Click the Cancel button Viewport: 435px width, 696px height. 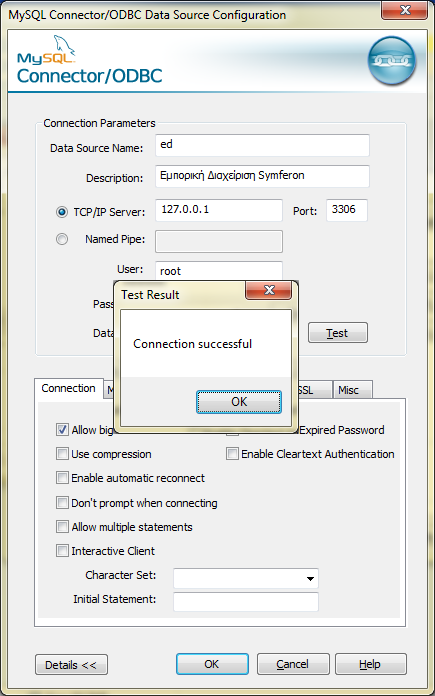[x=293, y=664]
